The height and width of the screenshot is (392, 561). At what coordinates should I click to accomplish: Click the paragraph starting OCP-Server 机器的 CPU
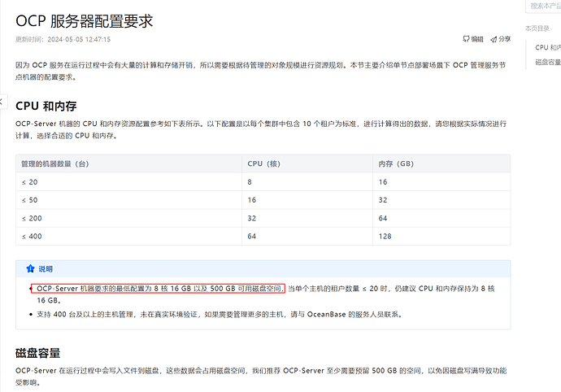261,129
